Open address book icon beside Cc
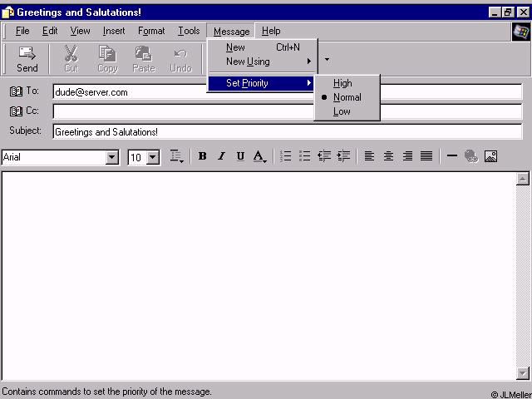 tap(16, 111)
